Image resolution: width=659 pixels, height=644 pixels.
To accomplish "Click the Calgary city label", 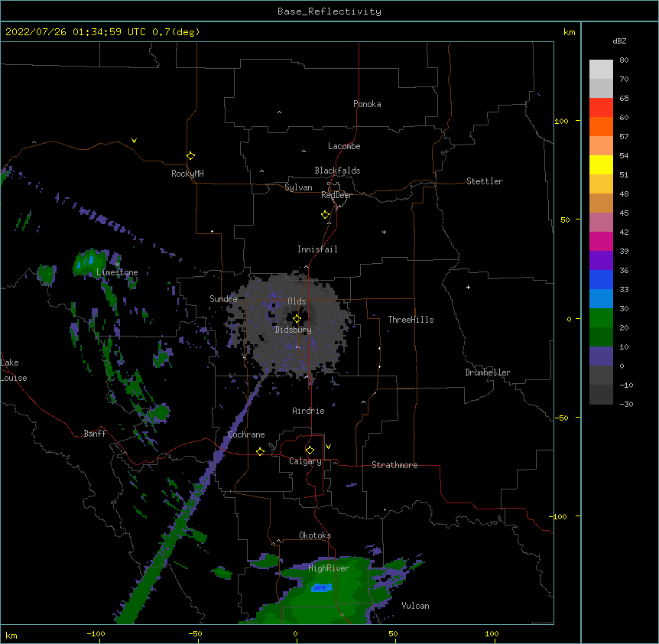I will point(305,461).
